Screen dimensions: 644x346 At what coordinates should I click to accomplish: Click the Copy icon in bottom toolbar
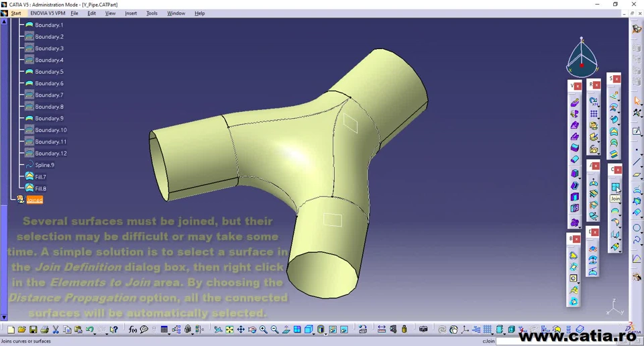67,329
